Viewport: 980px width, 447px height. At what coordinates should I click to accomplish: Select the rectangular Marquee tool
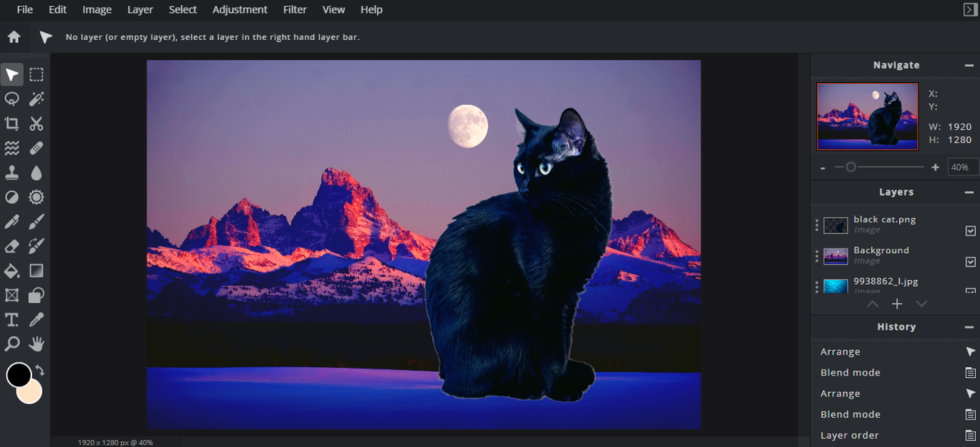coord(36,74)
